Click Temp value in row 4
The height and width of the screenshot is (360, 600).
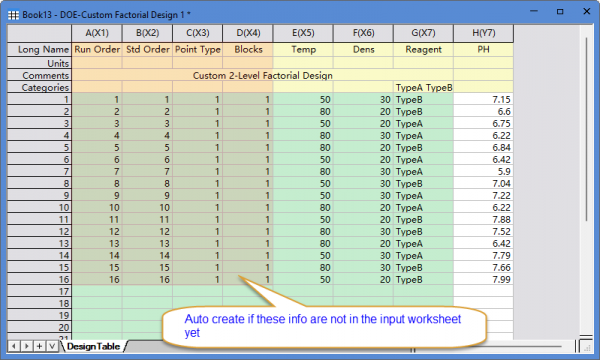[x=303, y=135]
